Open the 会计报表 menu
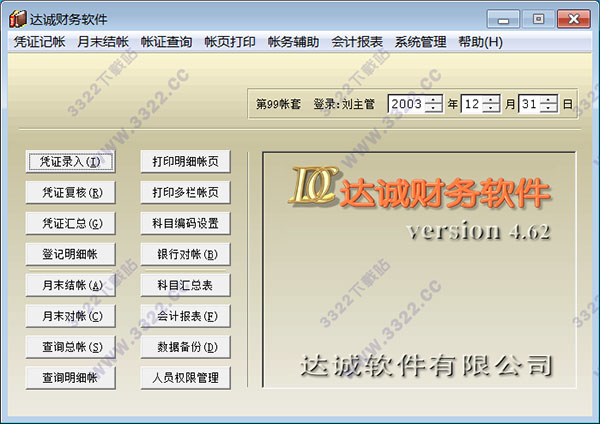Viewport: 600px width, 424px height. tap(357, 42)
